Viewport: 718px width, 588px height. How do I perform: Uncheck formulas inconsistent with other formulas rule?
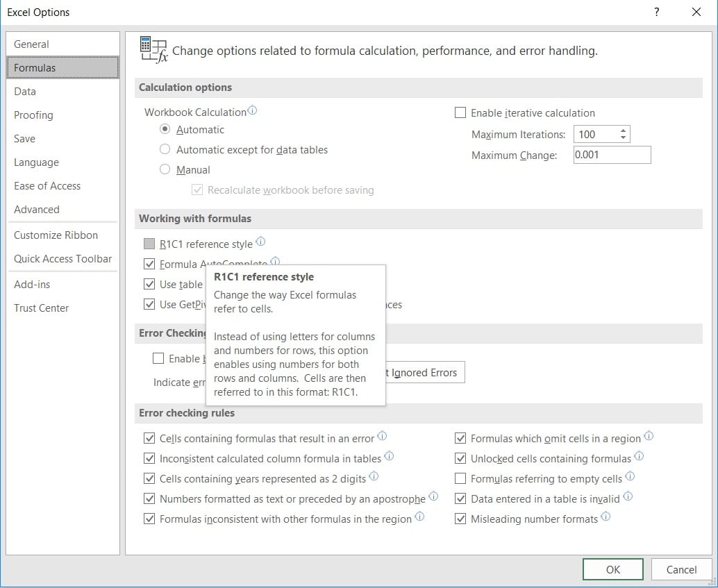[x=149, y=519]
